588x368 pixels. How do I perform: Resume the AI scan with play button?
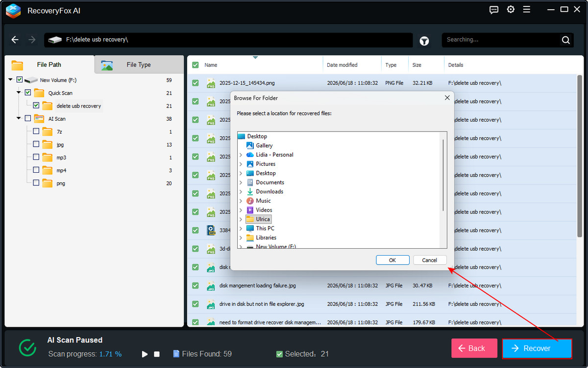145,354
